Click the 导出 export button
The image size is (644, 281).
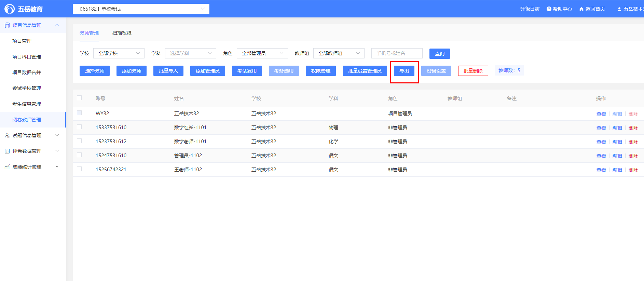point(404,71)
